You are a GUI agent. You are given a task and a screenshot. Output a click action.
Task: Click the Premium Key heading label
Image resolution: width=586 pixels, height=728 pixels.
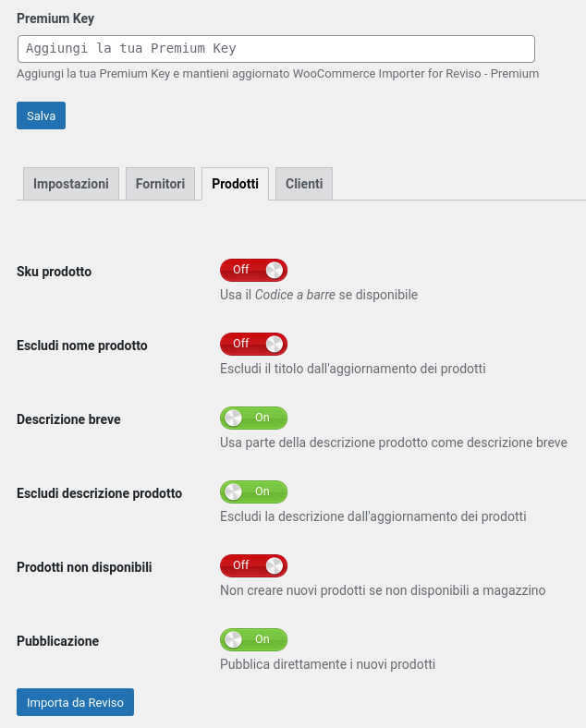pos(55,18)
